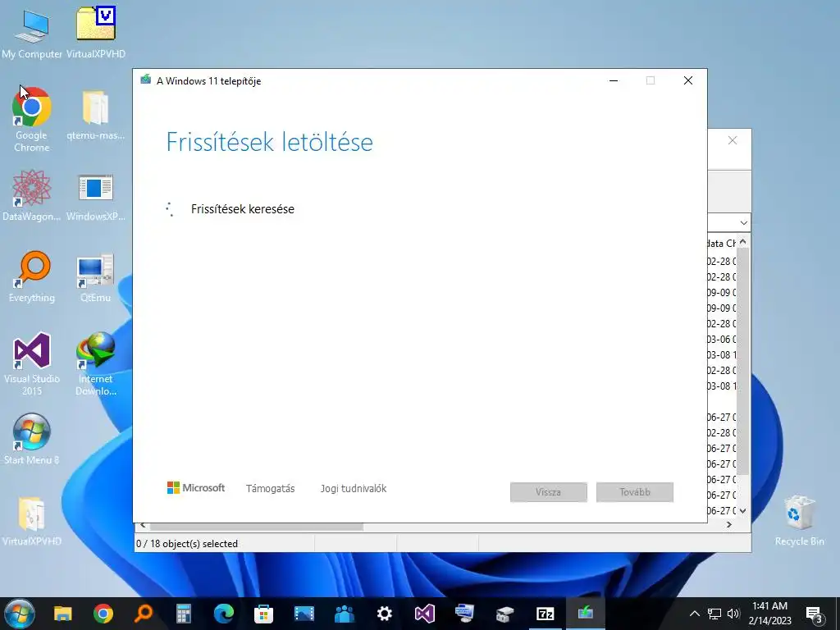Close the Windows 11 telepítője window
Viewport: 840px width, 630px height.
click(688, 81)
